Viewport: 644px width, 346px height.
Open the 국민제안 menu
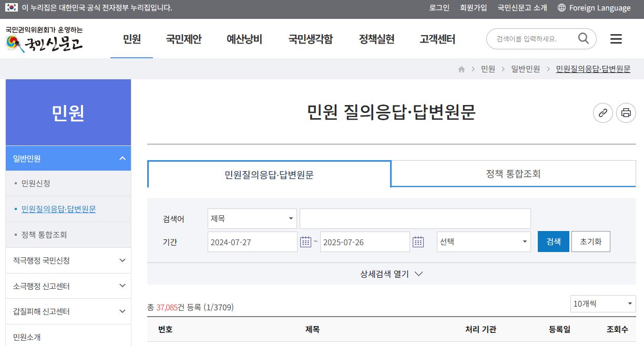pos(183,39)
